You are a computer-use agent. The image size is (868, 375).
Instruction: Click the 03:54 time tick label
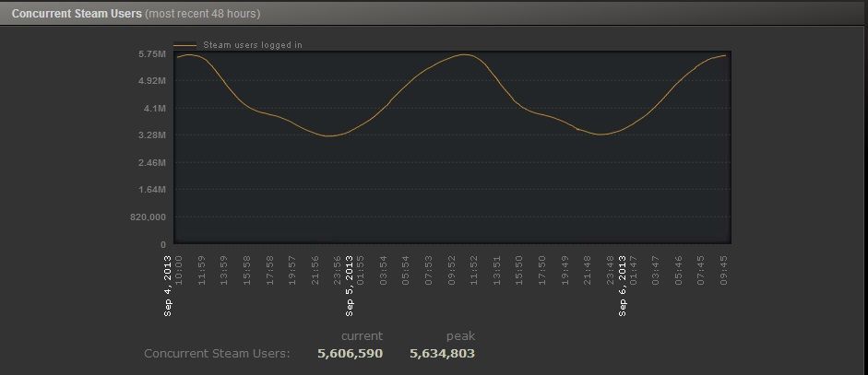point(383,270)
